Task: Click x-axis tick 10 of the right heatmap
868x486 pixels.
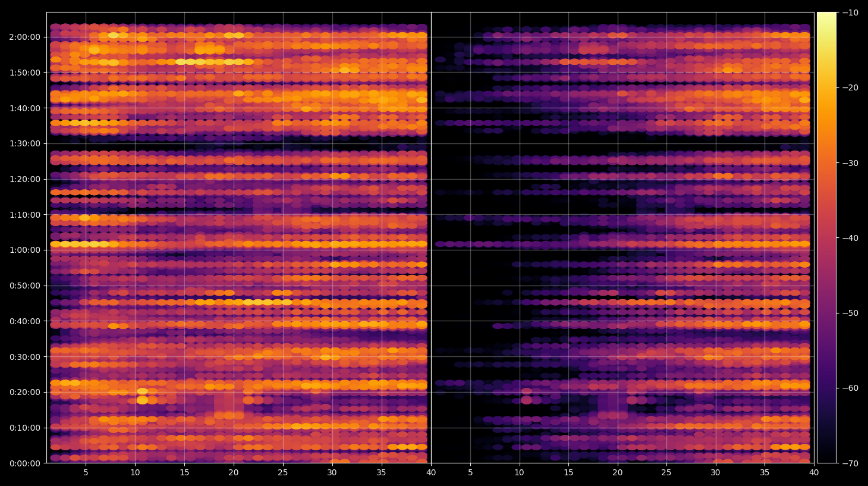Action: click(x=519, y=473)
